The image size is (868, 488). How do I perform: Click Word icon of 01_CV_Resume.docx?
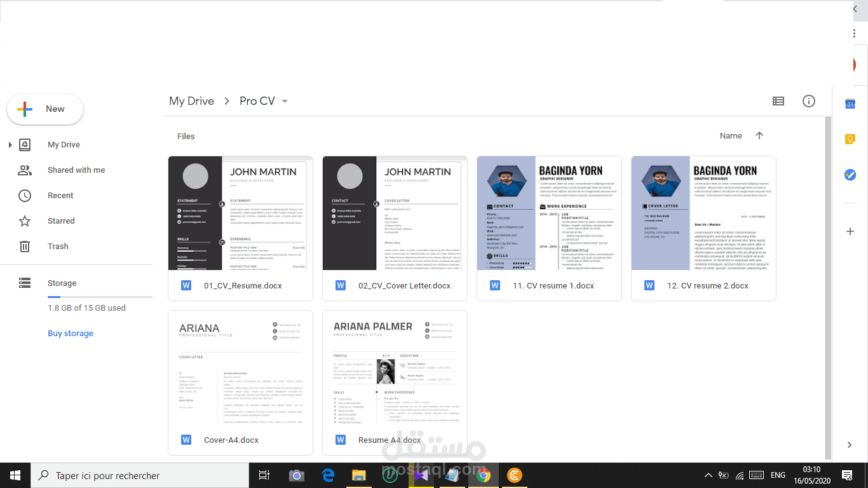click(186, 286)
